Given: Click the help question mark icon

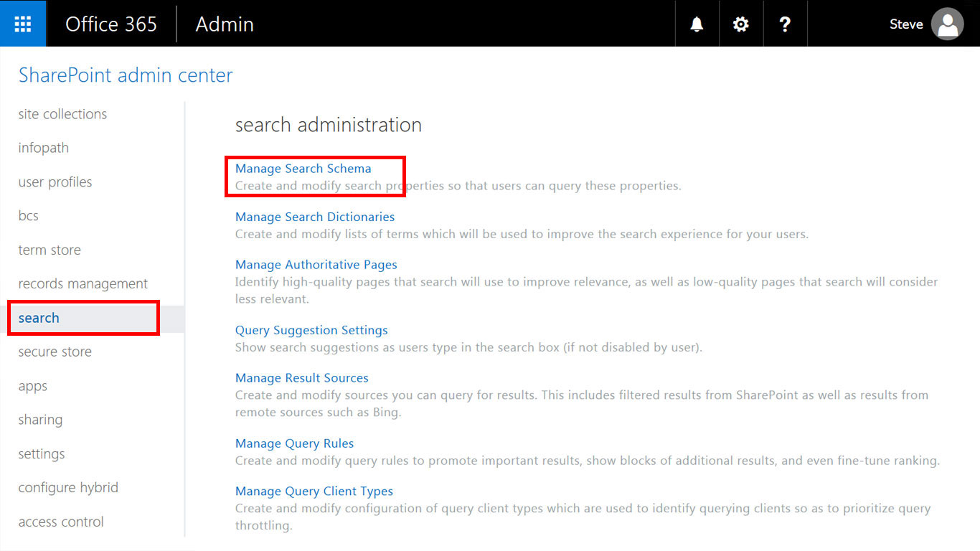Looking at the screenshot, I should click(x=785, y=24).
